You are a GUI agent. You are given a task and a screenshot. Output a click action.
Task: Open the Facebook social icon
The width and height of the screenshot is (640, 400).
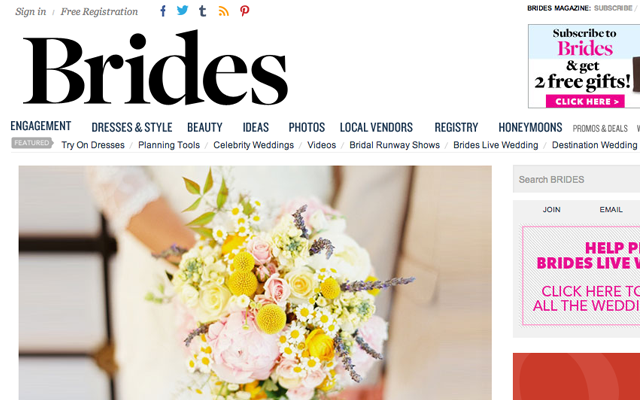163,11
